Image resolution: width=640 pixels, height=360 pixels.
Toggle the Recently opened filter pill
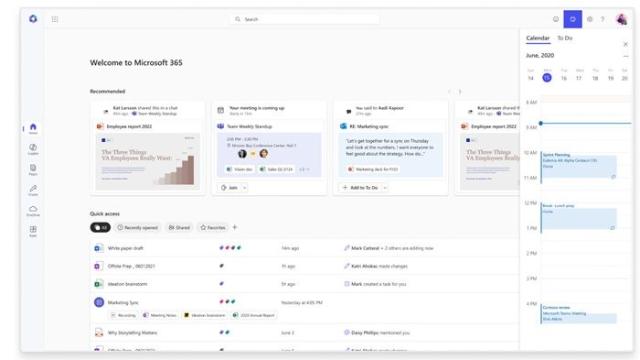(x=138, y=227)
